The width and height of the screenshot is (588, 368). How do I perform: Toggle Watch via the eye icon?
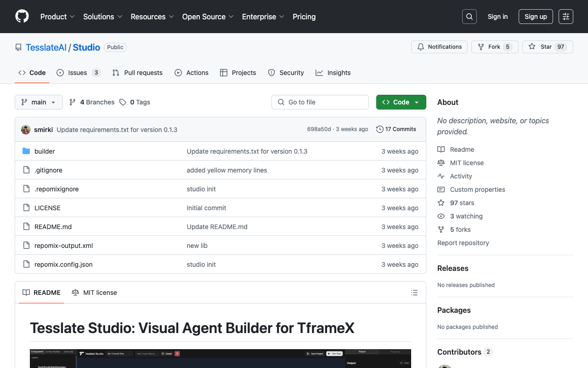pos(441,216)
